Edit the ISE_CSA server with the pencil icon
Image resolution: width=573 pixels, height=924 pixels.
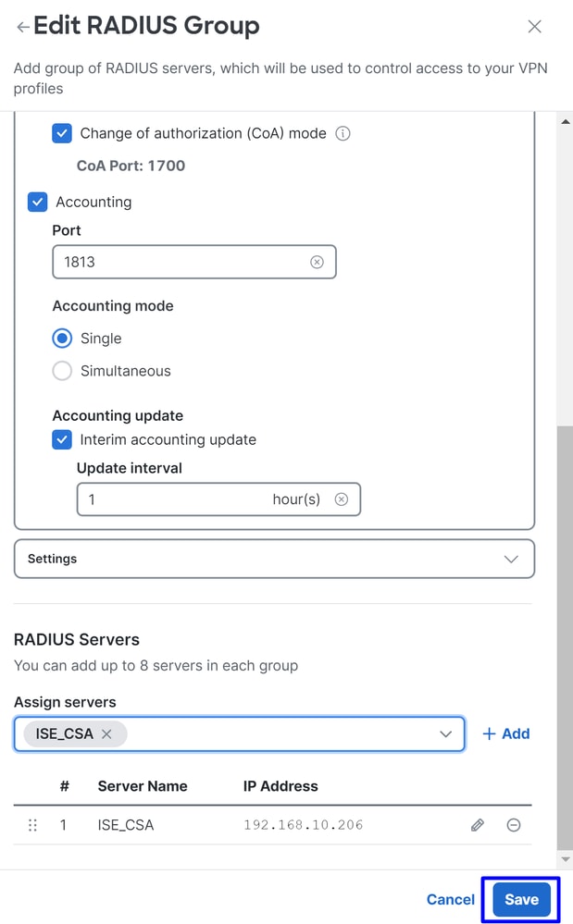pyautogui.click(x=478, y=825)
